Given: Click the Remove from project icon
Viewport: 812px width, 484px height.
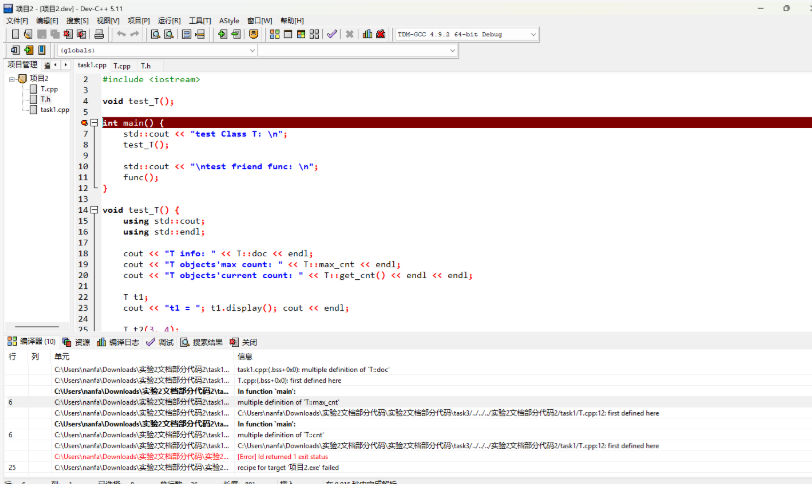Looking at the screenshot, I should tap(236, 34).
